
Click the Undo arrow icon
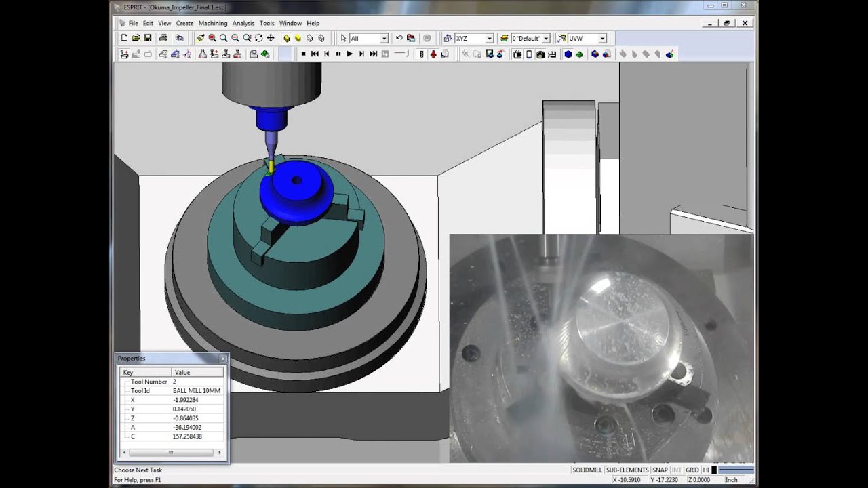point(399,38)
